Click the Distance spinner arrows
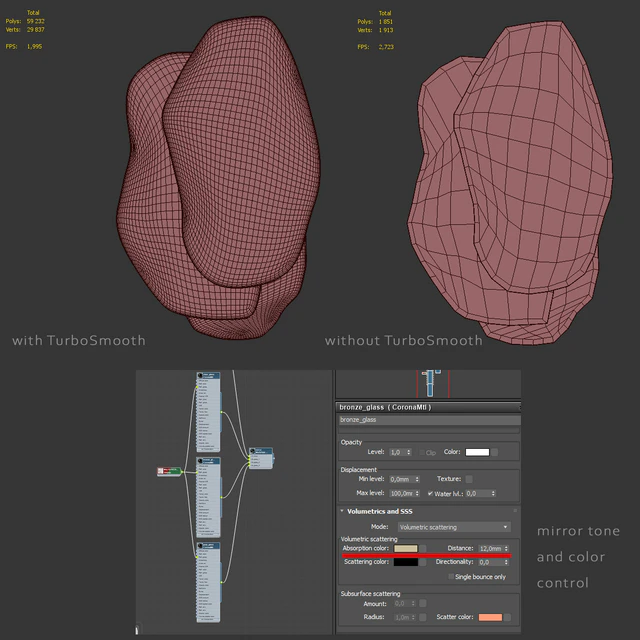 [x=506, y=549]
